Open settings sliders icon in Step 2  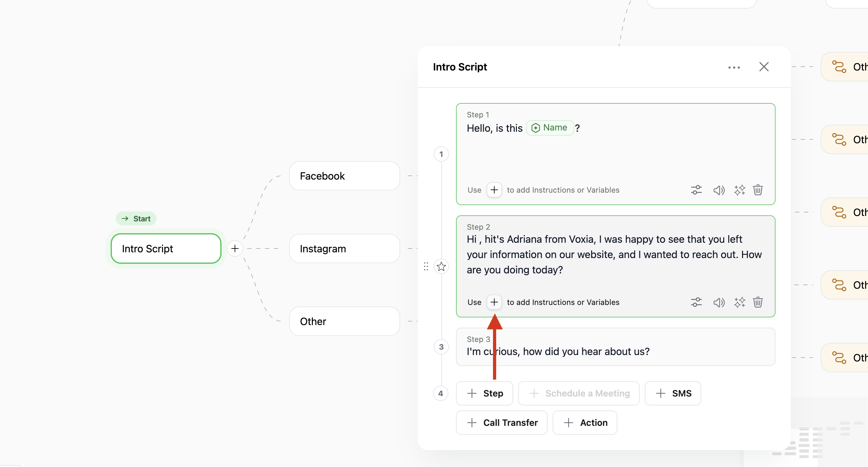point(696,302)
